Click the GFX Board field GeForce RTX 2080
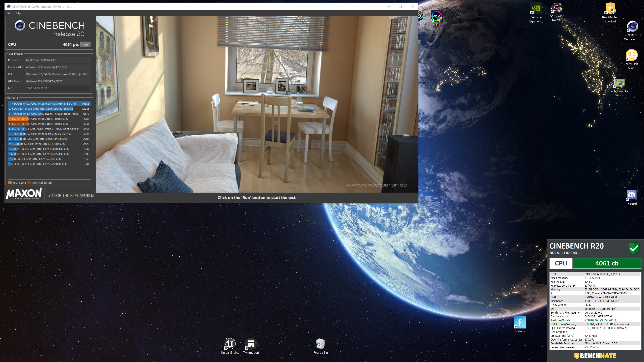The height and width of the screenshot is (362, 644). click(58, 81)
